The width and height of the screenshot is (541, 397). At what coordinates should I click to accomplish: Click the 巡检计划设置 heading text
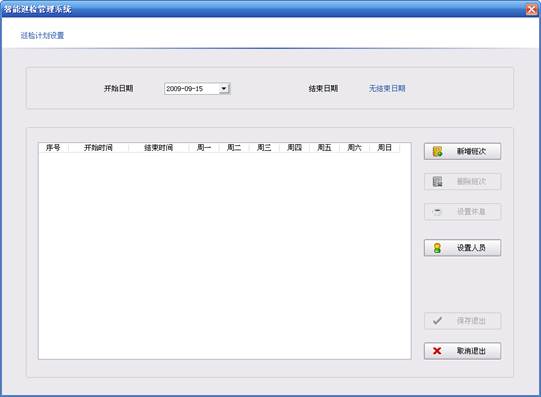pyautogui.click(x=42, y=36)
